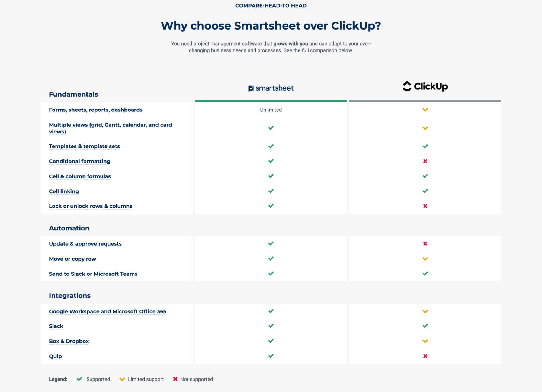The image size is (542, 392).
Task: Click the red Not supported X in legend
Action: pyautogui.click(x=175, y=379)
